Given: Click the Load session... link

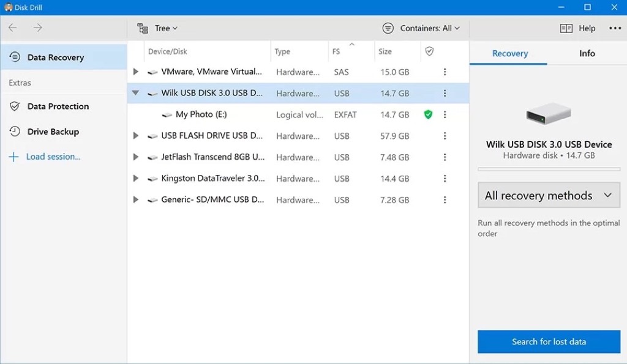Looking at the screenshot, I should tap(53, 157).
